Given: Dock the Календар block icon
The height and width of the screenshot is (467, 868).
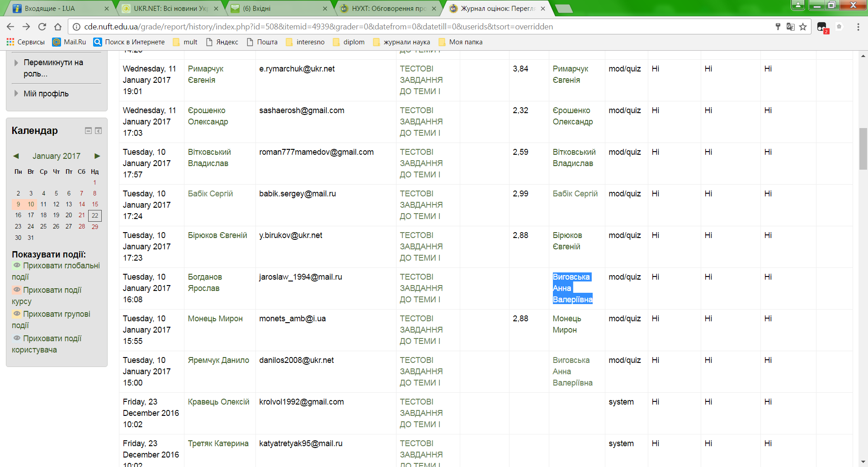Looking at the screenshot, I should tap(98, 131).
